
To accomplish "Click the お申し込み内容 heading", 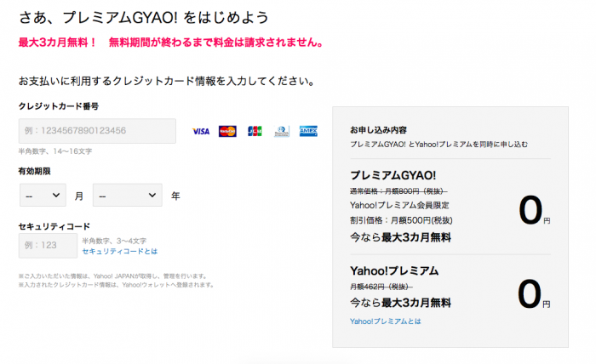I will coord(378,130).
